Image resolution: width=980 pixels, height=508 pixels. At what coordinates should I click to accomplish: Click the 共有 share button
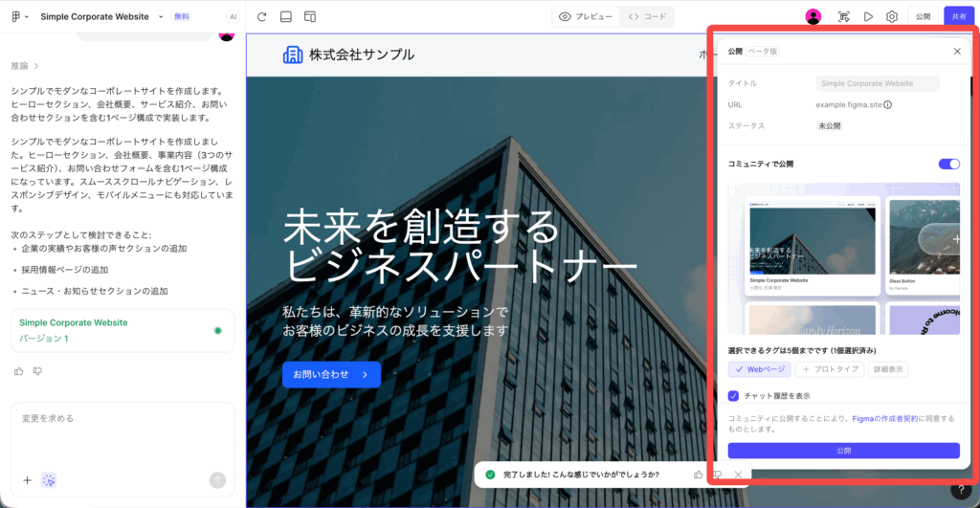tap(959, 17)
